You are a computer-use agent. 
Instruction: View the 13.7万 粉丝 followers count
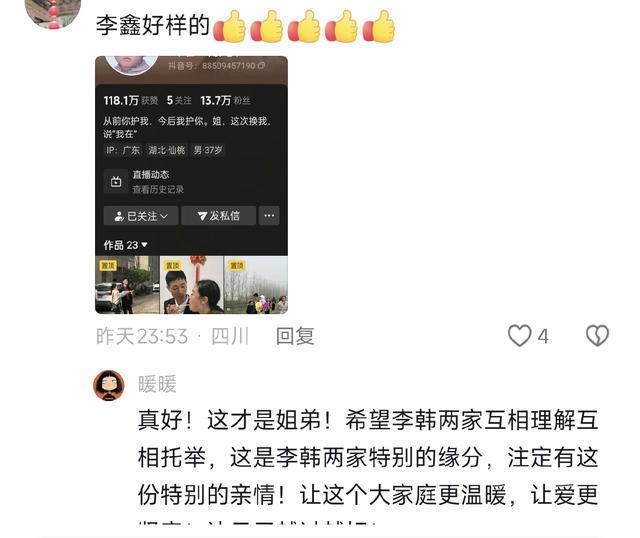coord(225,100)
